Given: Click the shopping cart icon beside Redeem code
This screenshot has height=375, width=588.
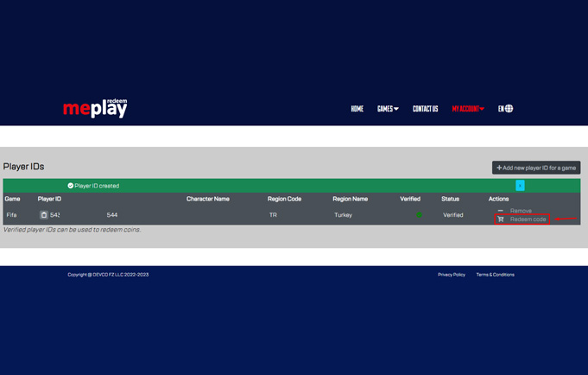Looking at the screenshot, I should tap(501, 219).
